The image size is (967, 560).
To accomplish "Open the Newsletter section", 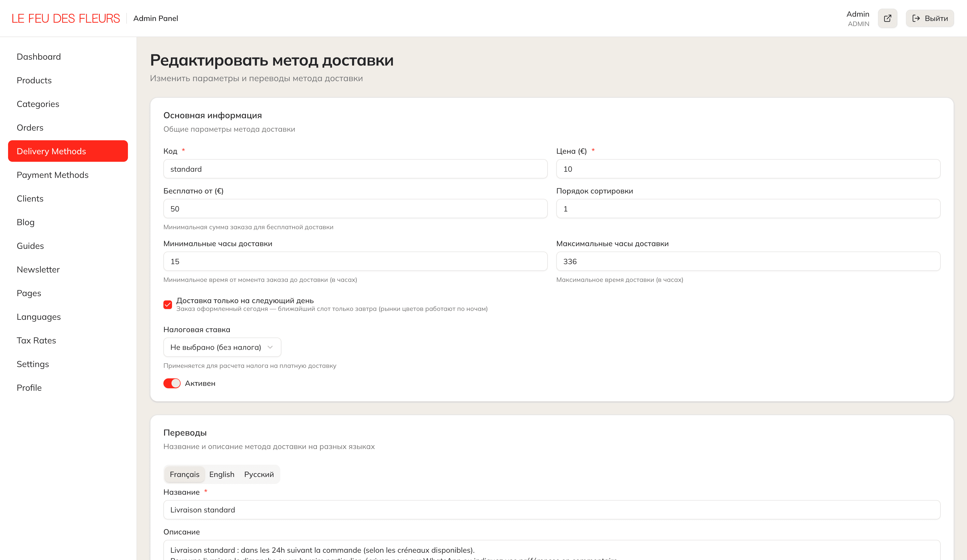I will coord(38,269).
